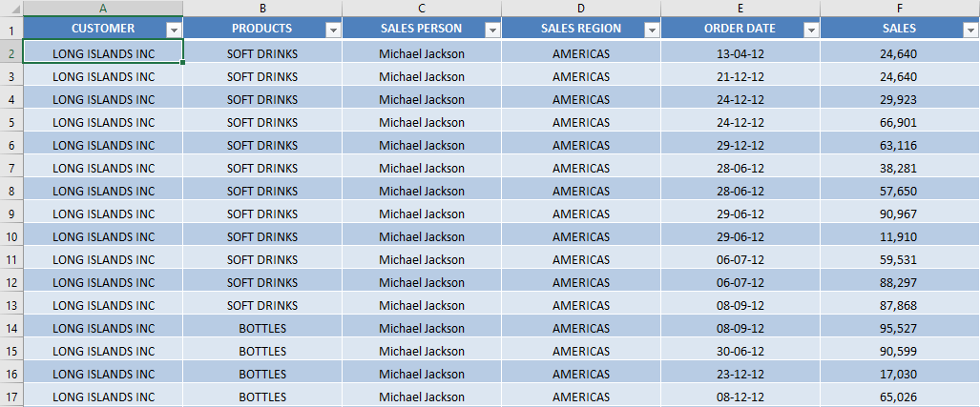Select column A header
The image size is (980, 407).
point(103,9)
